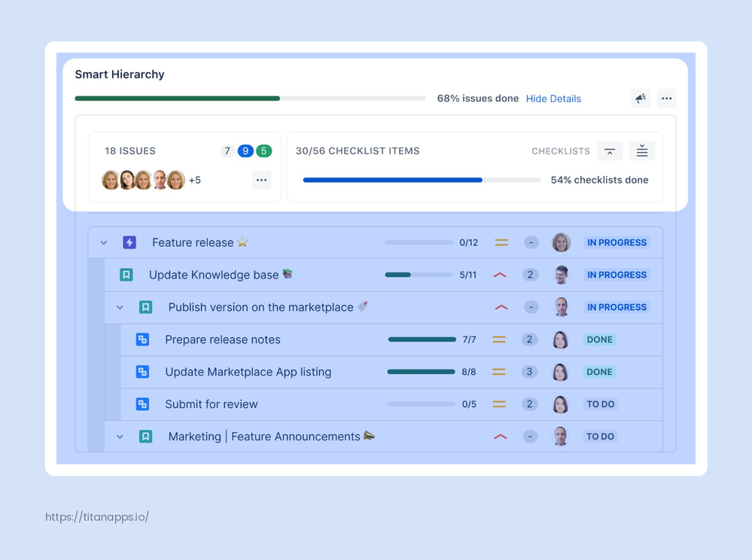Open TO DO status of Marketing Feature Announcements

pyautogui.click(x=601, y=437)
